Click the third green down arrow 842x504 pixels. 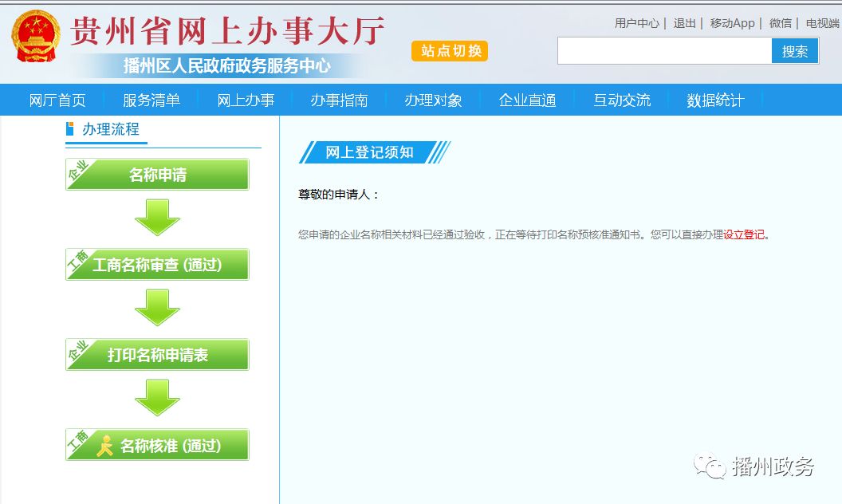[x=157, y=397]
